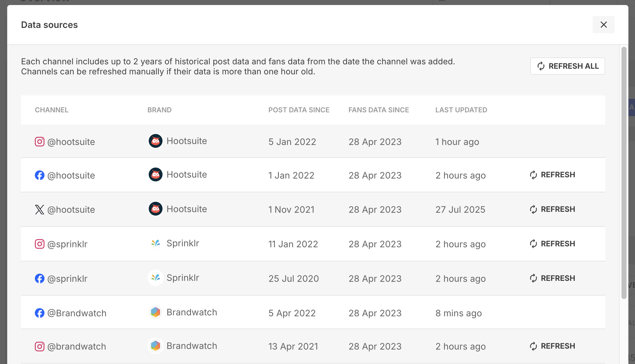Refresh the Facebook @hootsuite channel
635x364 pixels.
552,175
